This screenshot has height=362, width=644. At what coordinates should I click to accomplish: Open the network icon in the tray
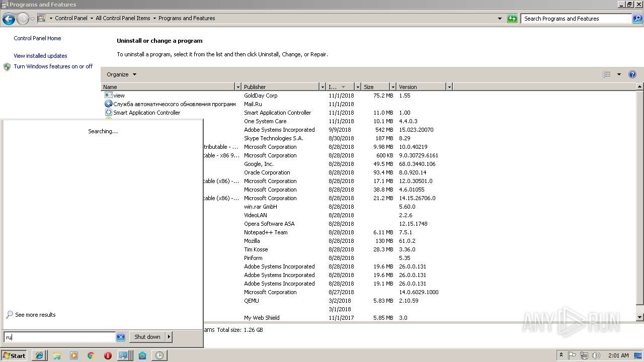point(584,355)
